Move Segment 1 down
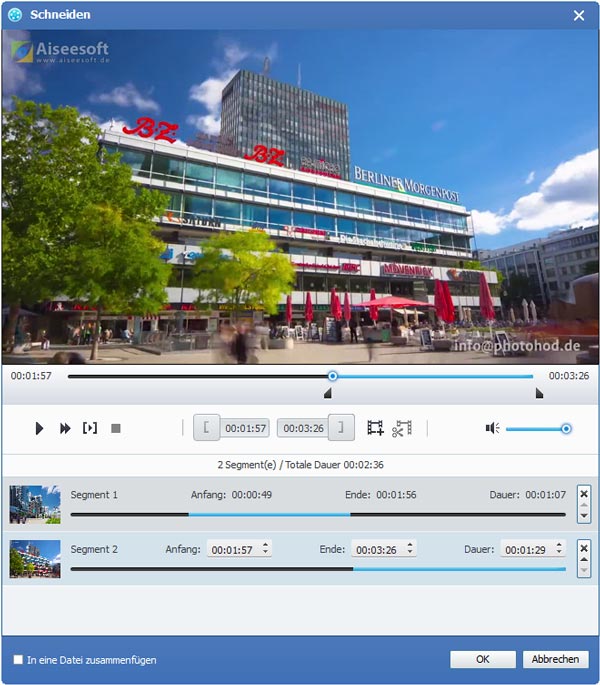Screen dimensions: 600x685 (584, 516)
